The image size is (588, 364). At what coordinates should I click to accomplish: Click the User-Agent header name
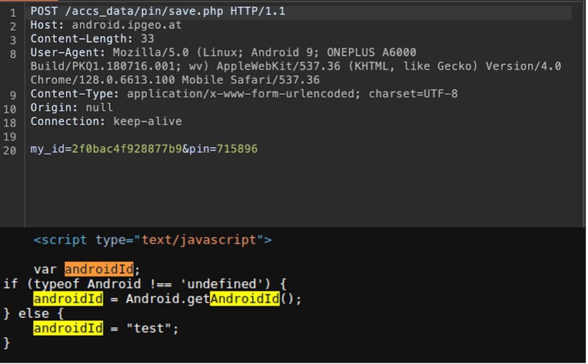[x=67, y=52]
